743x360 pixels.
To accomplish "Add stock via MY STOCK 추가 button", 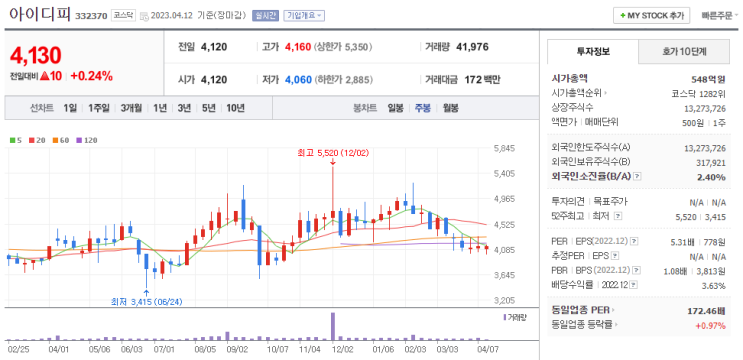I will (x=651, y=16).
